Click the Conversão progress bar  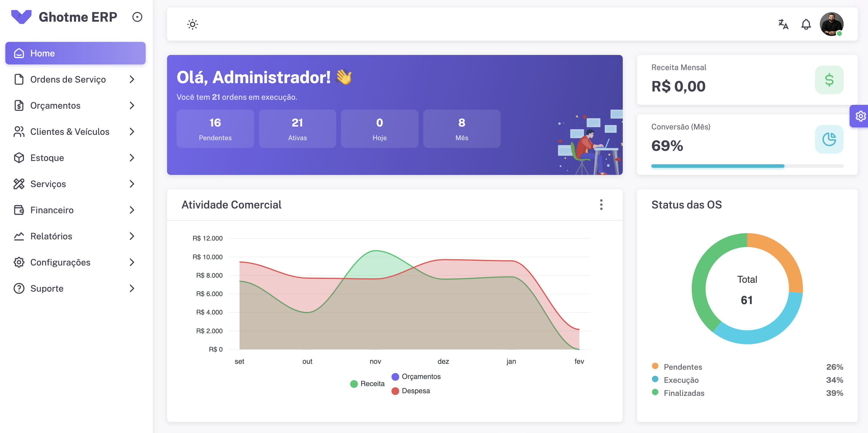click(x=747, y=166)
